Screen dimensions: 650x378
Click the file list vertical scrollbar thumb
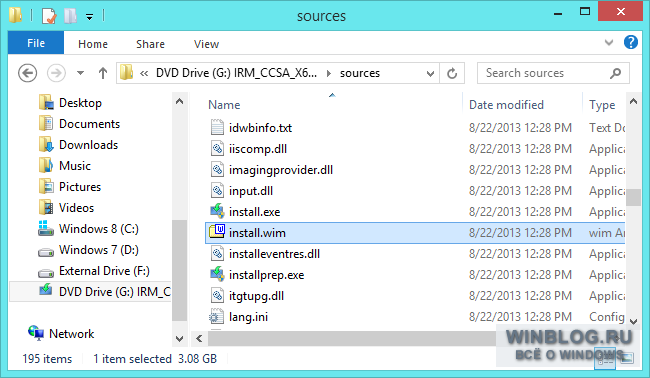[x=633, y=197]
